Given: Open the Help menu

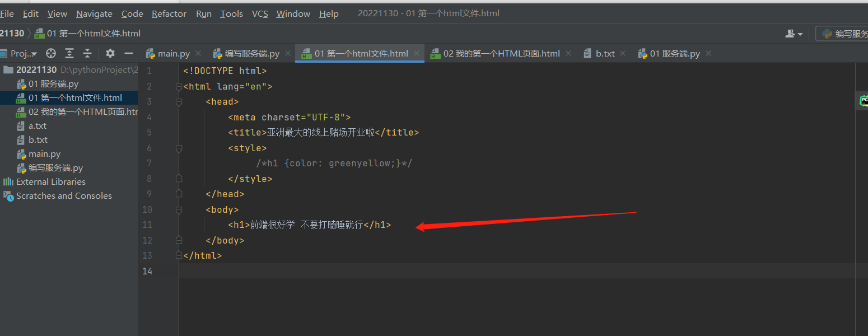Looking at the screenshot, I should coord(329,13).
